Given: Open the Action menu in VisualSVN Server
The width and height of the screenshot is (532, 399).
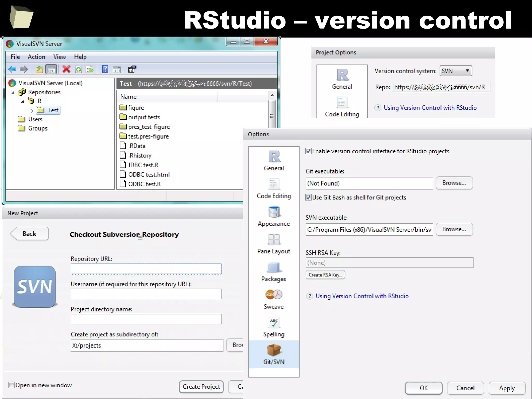Looking at the screenshot, I should click(x=36, y=57).
